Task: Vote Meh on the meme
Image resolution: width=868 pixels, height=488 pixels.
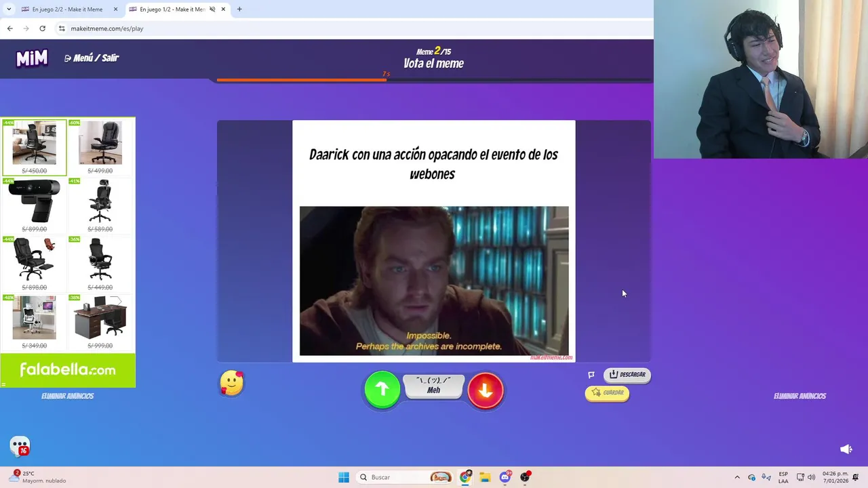Action: pos(433,386)
